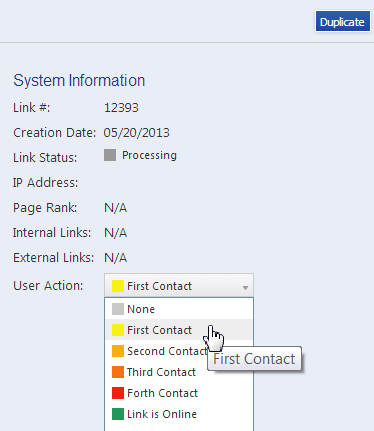Click the System Information heading

(x=79, y=81)
